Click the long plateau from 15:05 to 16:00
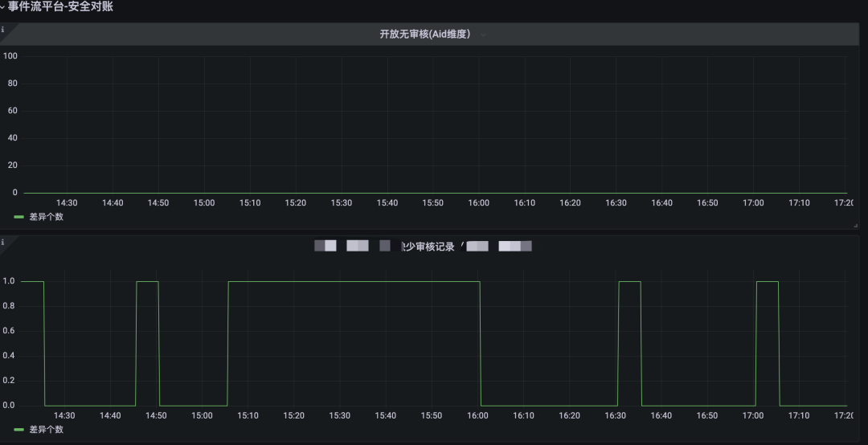 (354, 282)
